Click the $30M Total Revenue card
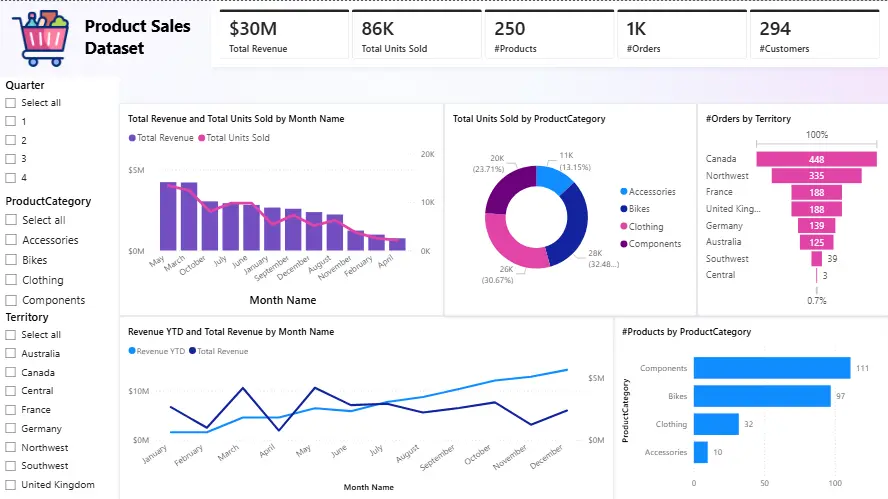This screenshot has height=499, width=888. point(284,35)
